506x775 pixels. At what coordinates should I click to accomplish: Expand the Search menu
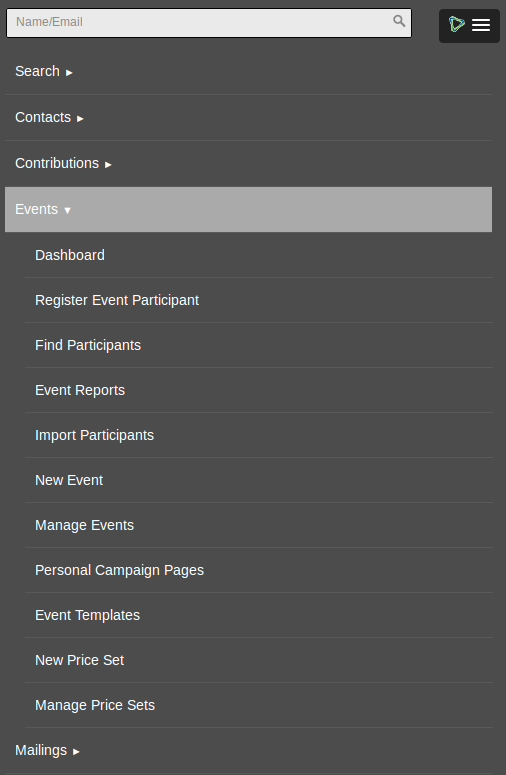248,72
